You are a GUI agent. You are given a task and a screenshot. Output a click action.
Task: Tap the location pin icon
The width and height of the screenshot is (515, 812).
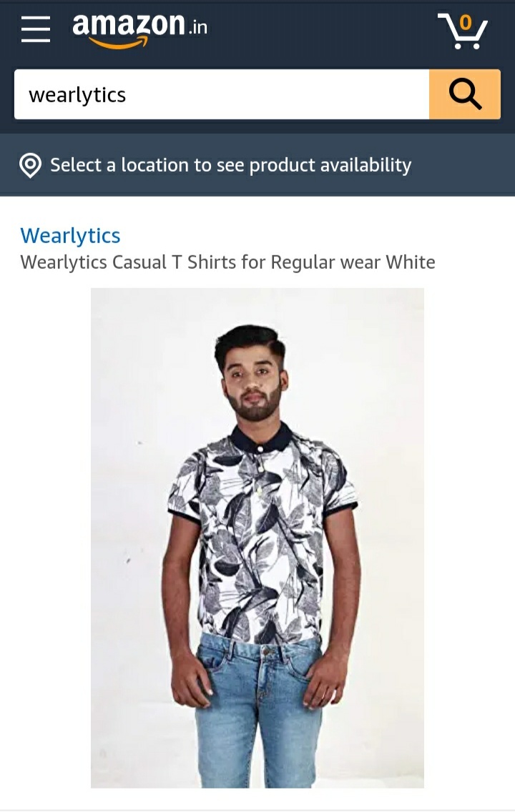(x=30, y=166)
